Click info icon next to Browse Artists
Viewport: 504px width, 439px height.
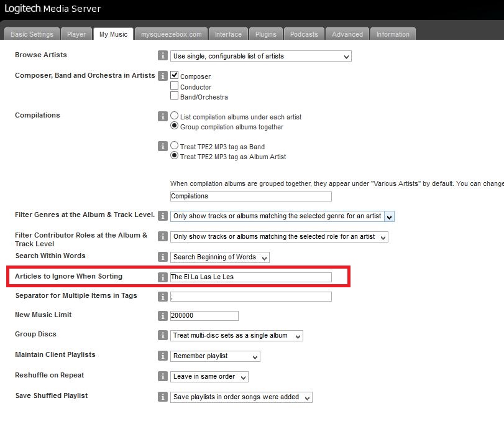tap(163, 56)
